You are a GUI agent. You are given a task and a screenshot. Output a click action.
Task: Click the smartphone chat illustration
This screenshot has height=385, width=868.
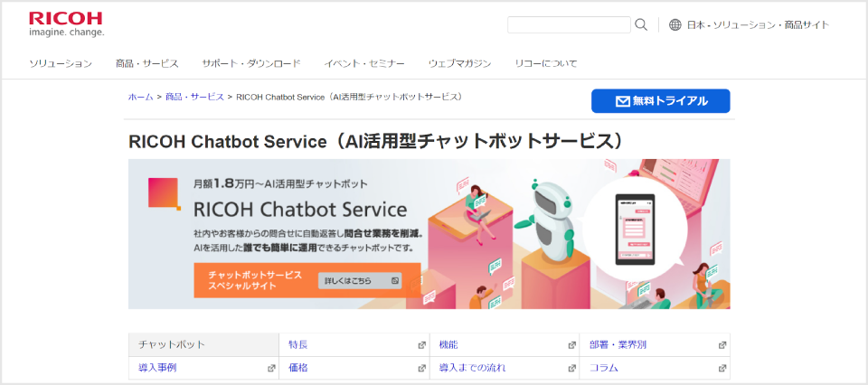click(x=635, y=230)
